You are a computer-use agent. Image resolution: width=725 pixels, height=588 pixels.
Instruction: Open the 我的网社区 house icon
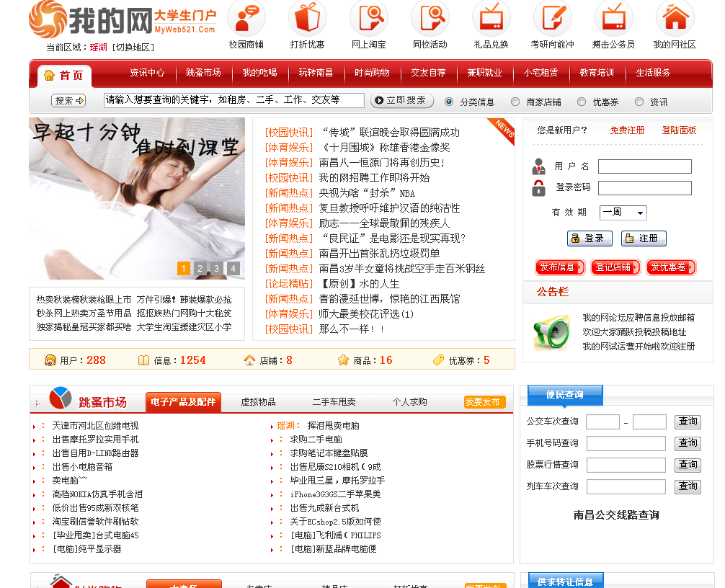pyautogui.click(x=675, y=19)
